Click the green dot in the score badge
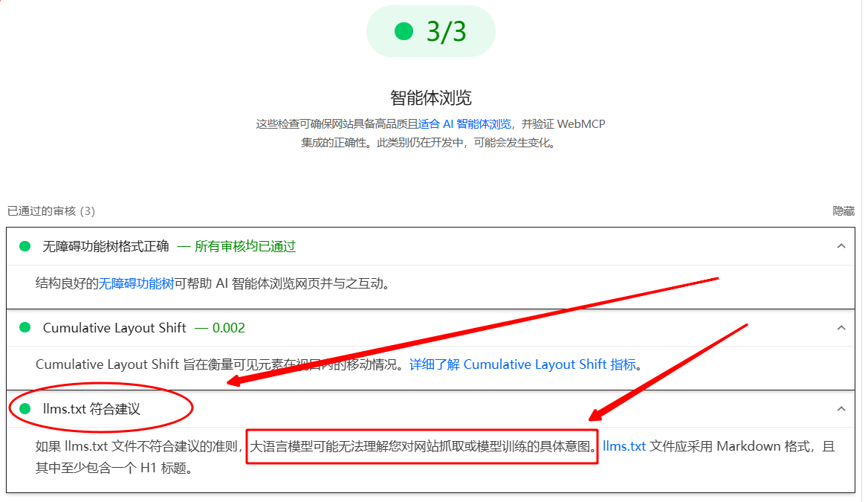The height and width of the screenshot is (502, 868). (404, 31)
